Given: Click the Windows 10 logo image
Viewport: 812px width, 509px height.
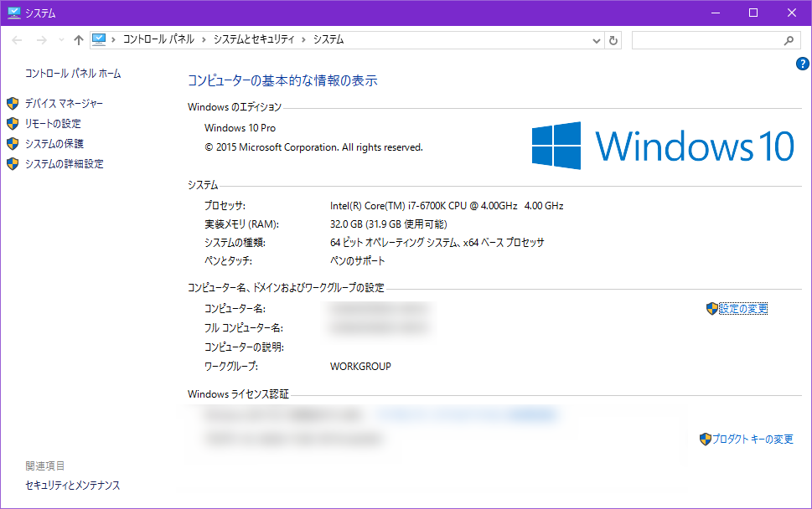Looking at the screenshot, I should [663, 146].
